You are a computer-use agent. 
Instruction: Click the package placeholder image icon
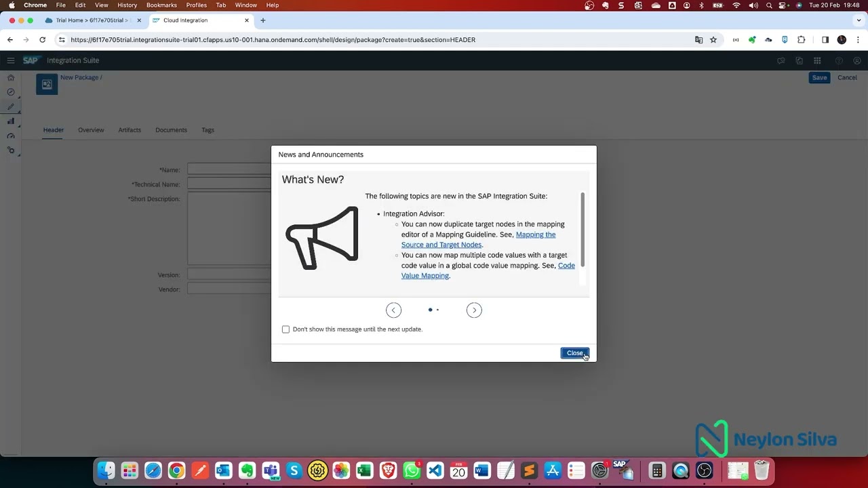tap(47, 84)
